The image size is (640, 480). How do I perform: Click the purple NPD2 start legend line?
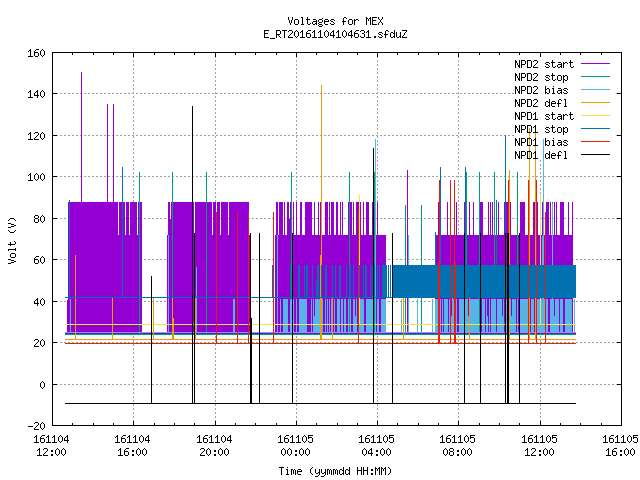point(595,64)
